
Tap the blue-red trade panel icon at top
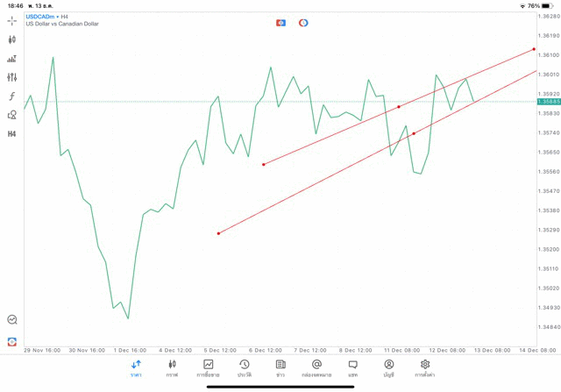280,23
